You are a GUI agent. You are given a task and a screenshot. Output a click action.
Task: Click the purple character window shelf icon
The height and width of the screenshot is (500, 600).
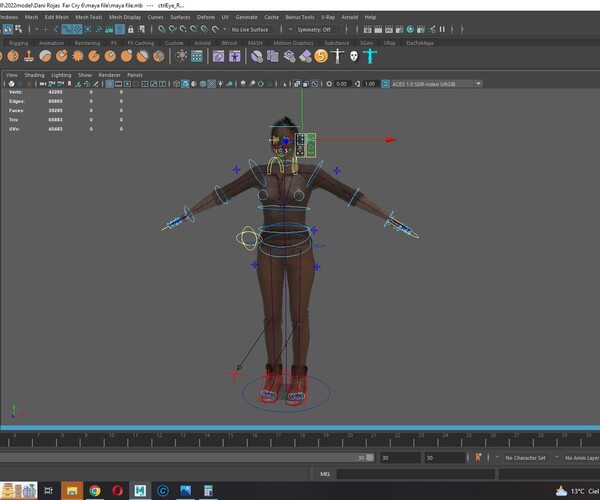[235, 56]
